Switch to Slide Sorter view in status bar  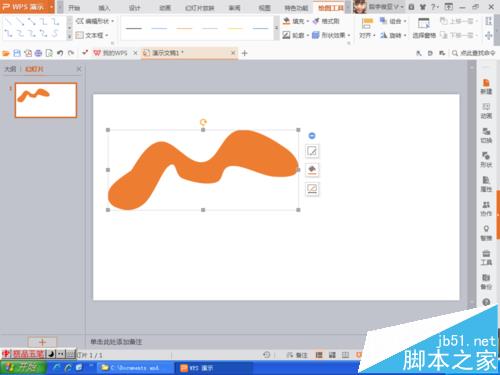pyautogui.click(x=332, y=355)
